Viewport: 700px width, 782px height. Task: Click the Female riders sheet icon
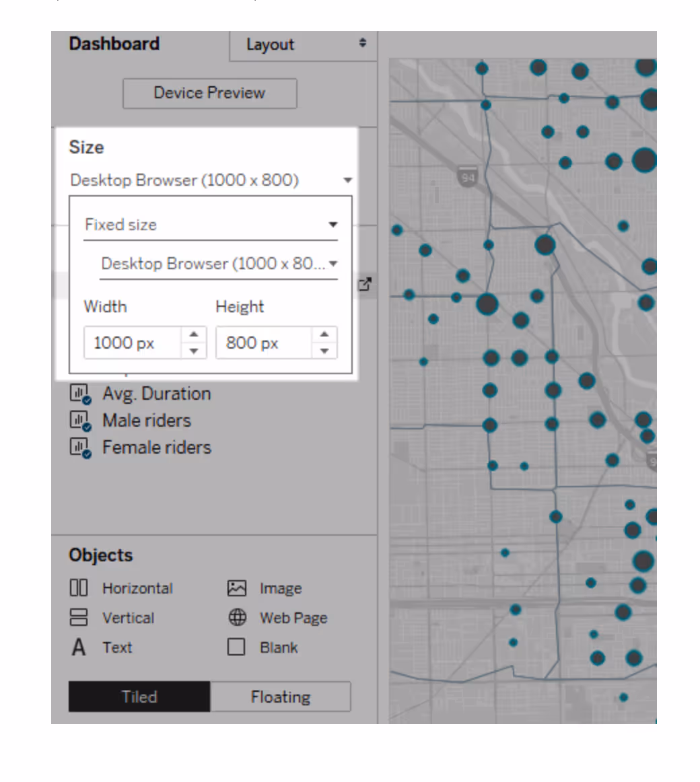pos(80,448)
